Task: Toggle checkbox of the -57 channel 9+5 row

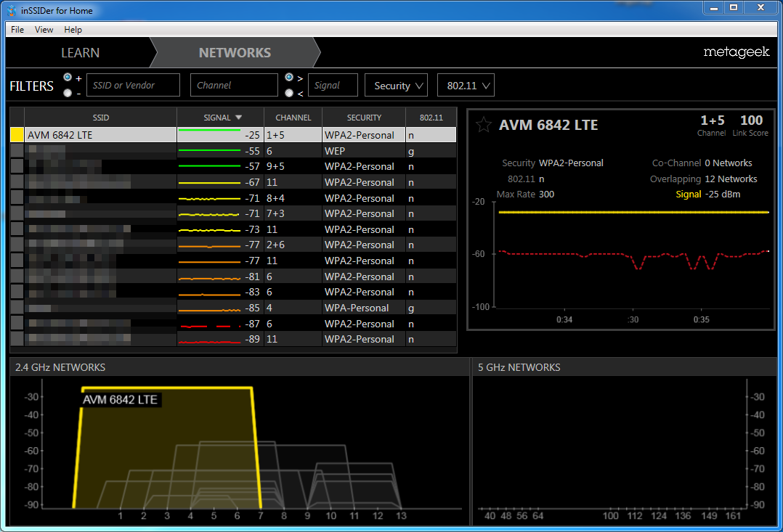Action: (17, 166)
